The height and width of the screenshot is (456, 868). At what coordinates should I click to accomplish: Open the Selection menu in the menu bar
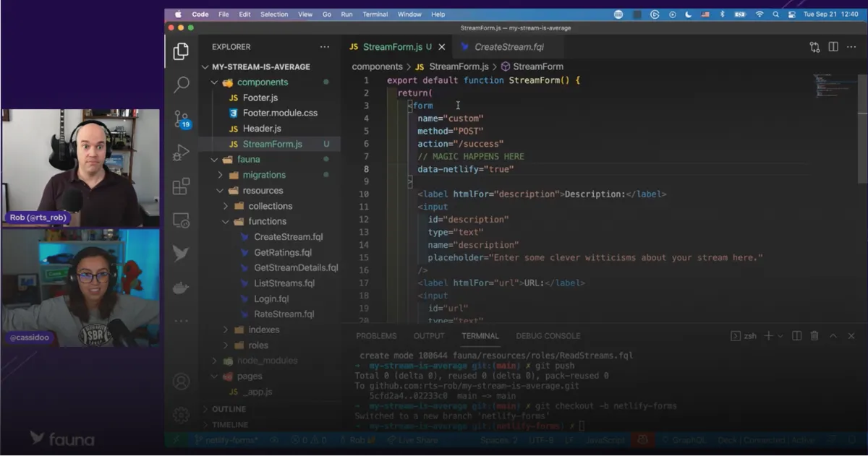pos(274,14)
